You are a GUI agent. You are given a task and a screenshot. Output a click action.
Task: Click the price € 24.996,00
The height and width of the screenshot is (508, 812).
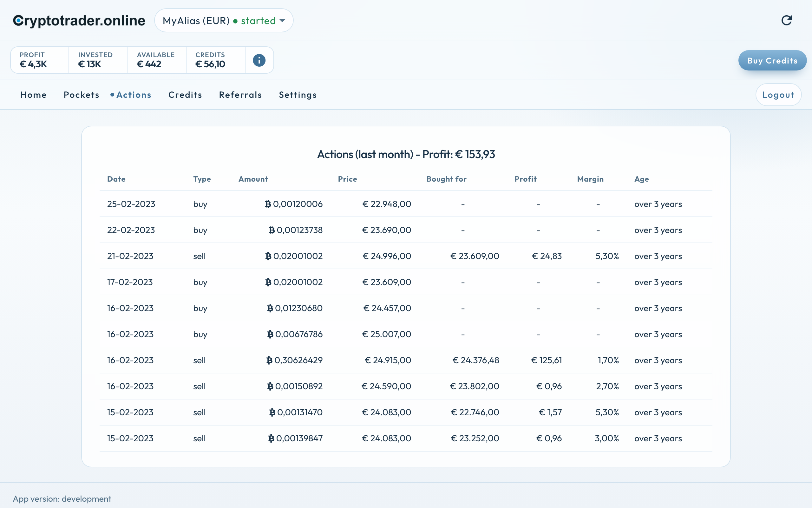coord(387,256)
